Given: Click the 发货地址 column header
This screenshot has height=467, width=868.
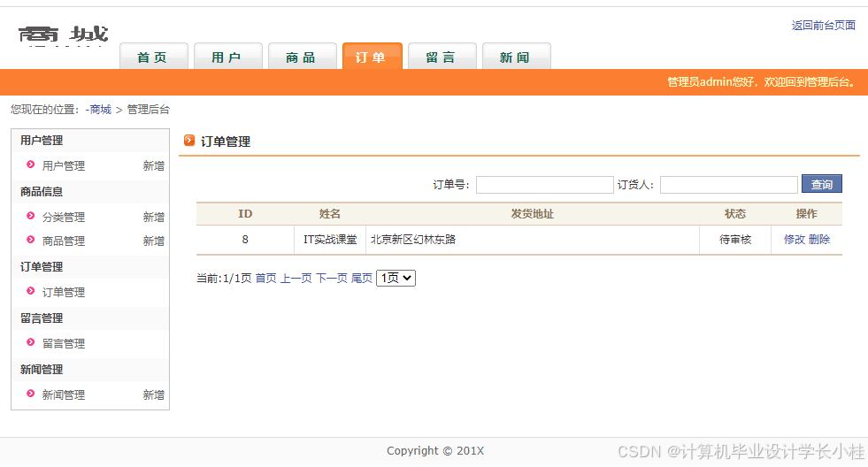Looking at the screenshot, I should [x=532, y=214].
